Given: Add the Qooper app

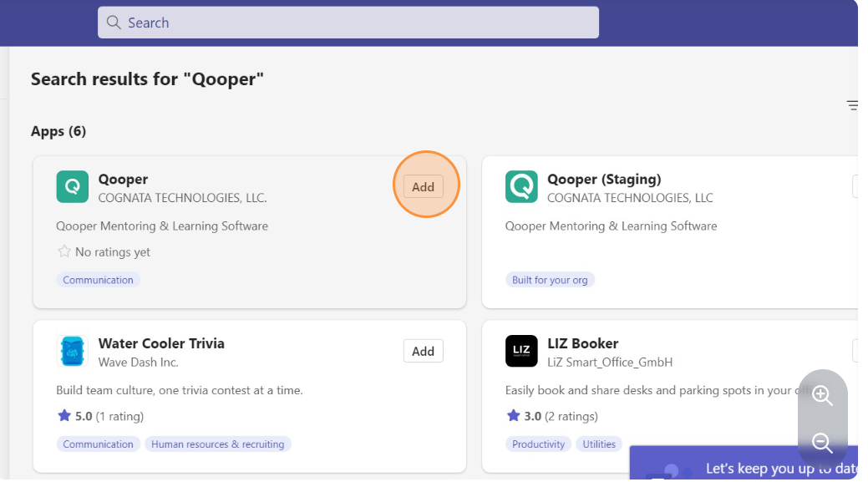Looking at the screenshot, I should (x=424, y=186).
